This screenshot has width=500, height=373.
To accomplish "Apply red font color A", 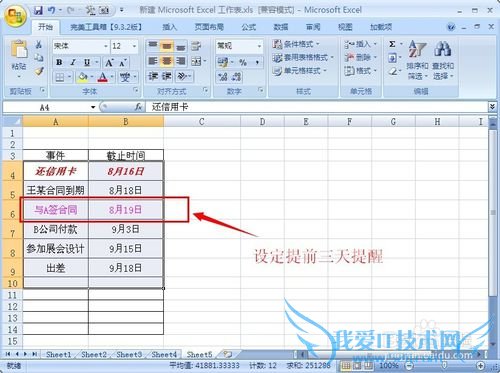I will pos(103,77).
